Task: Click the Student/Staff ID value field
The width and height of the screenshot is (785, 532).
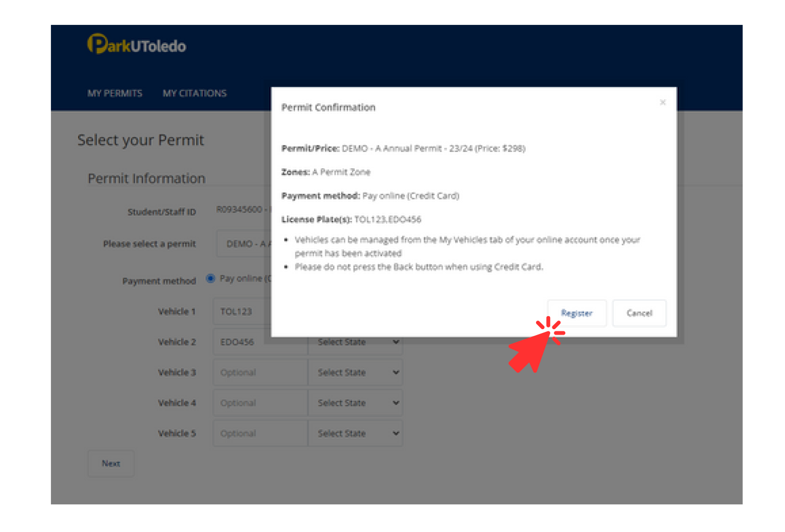Action: click(x=241, y=210)
